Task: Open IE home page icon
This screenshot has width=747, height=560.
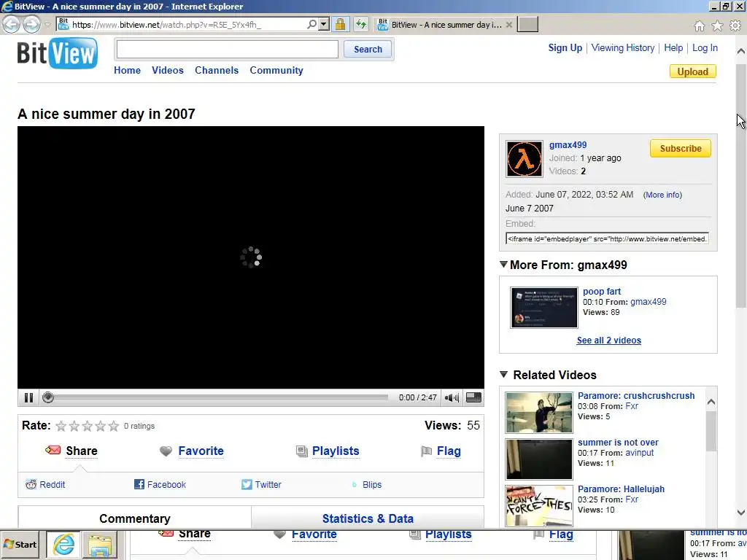Action: (699, 26)
